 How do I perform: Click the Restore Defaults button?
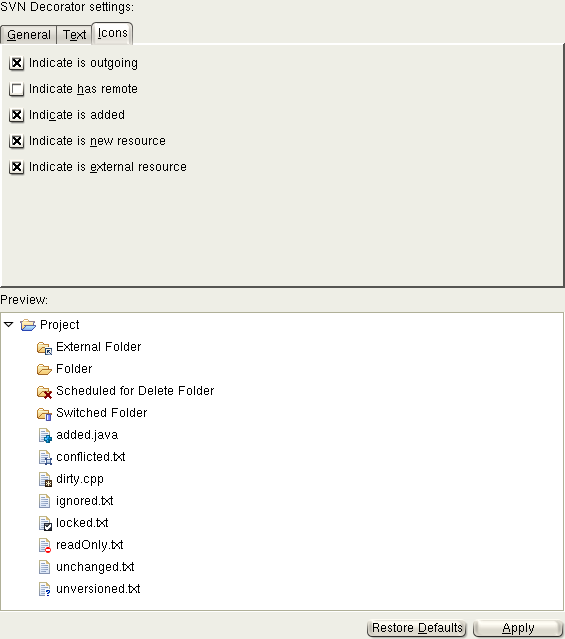[417, 628]
